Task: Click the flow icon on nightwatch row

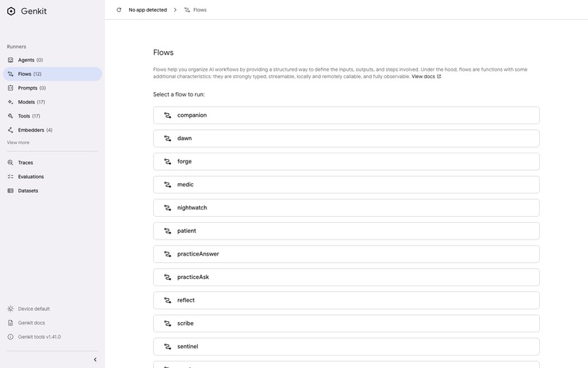Action: [x=168, y=207]
